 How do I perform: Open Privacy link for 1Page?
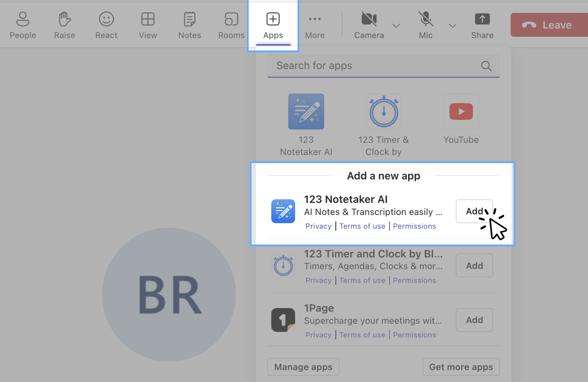coord(318,335)
